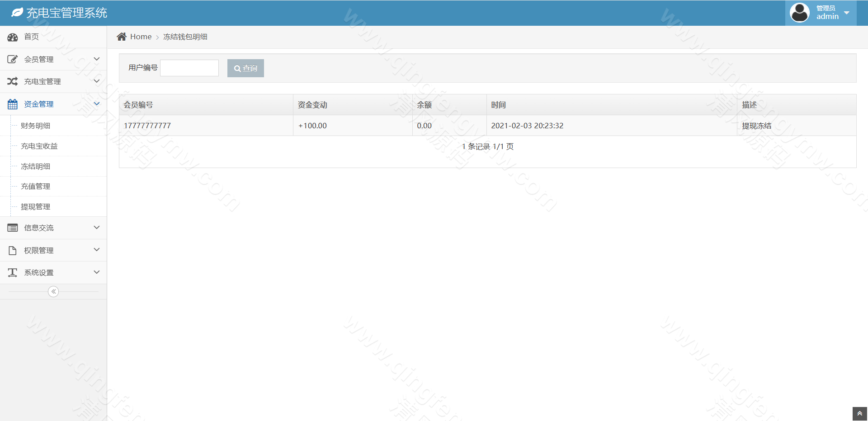Click the admin avatar picture
Viewport: 868px width, 421px height.
(799, 12)
